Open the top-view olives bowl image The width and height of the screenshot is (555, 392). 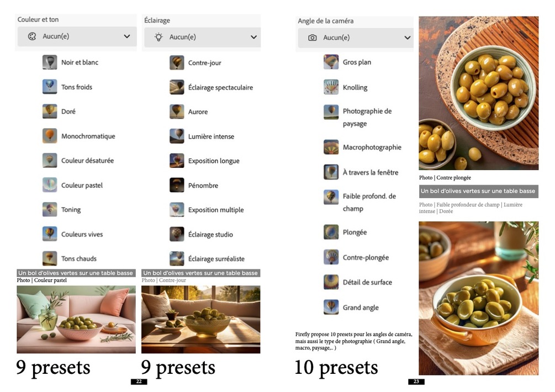479,93
